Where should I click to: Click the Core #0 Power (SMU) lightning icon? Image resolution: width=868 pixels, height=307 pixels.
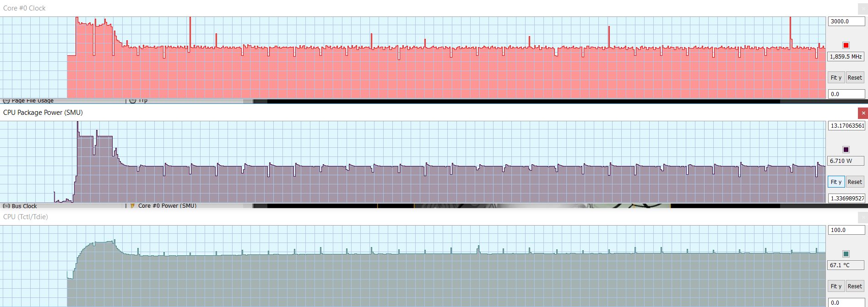pos(133,206)
